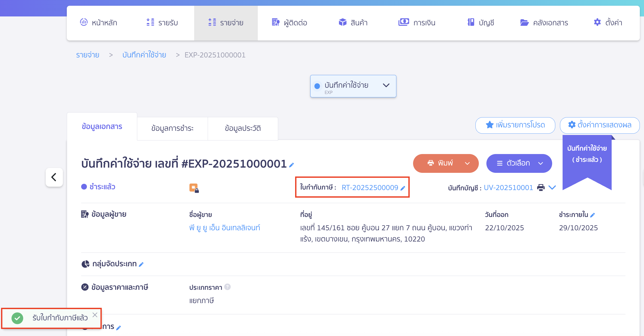The width and height of the screenshot is (644, 336).
Task: Expand the พิมพ์ print button dropdown
Action: [467, 163]
